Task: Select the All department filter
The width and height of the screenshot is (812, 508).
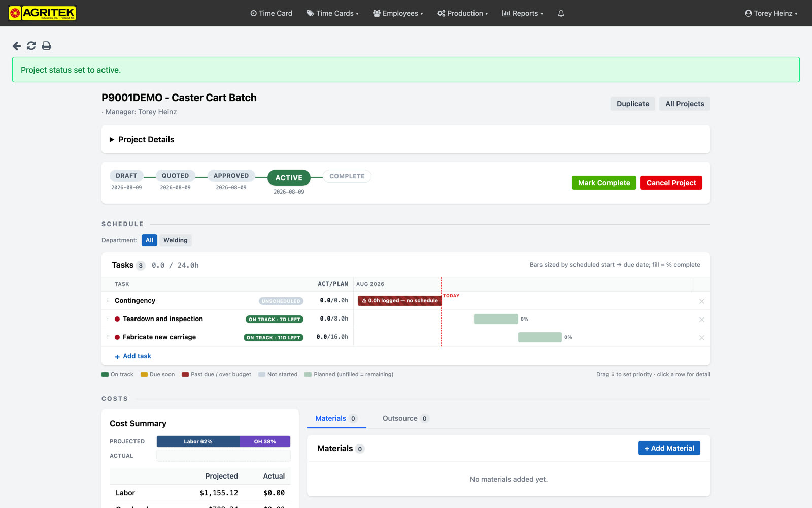Action: pos(149,240)
